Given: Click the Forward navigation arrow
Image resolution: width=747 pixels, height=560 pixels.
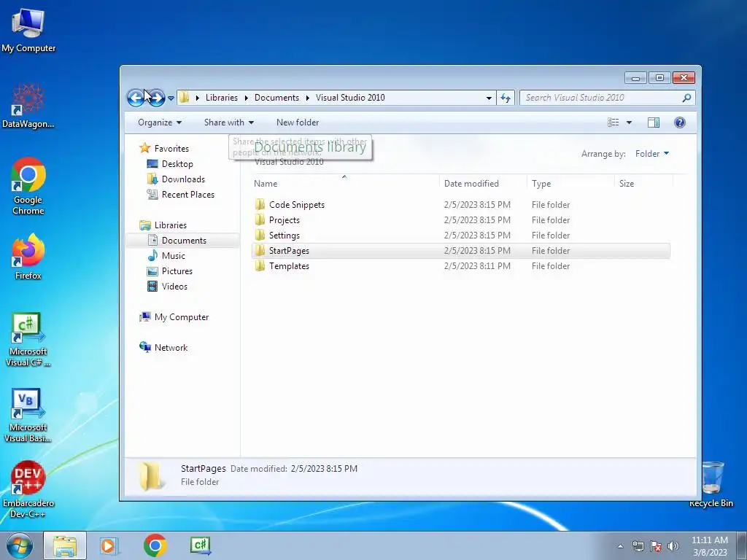Looking at the screenshot, I should point(156,98).
